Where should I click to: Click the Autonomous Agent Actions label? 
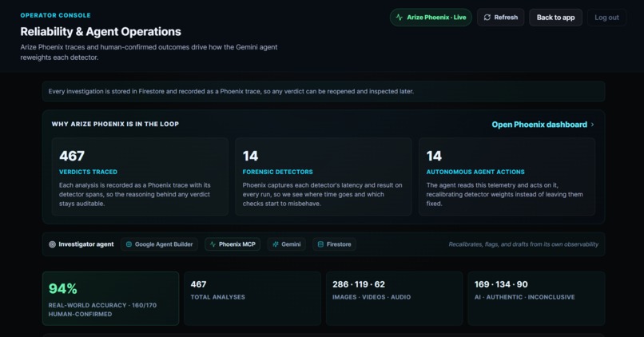(x=475, y=172)
